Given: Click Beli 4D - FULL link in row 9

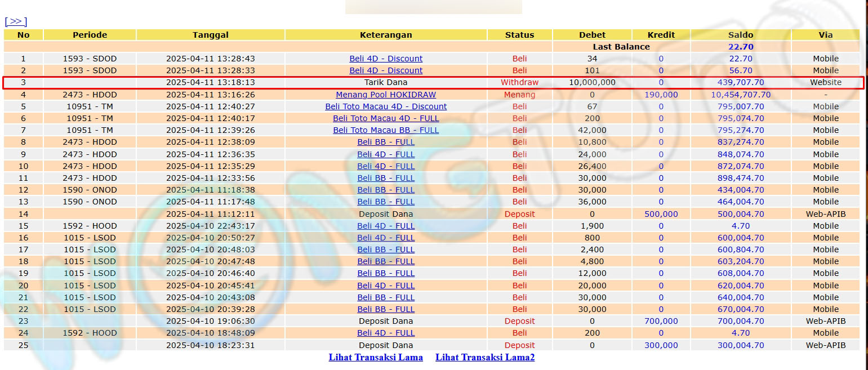Looking at the screenshot, I should tap(386, 154).
